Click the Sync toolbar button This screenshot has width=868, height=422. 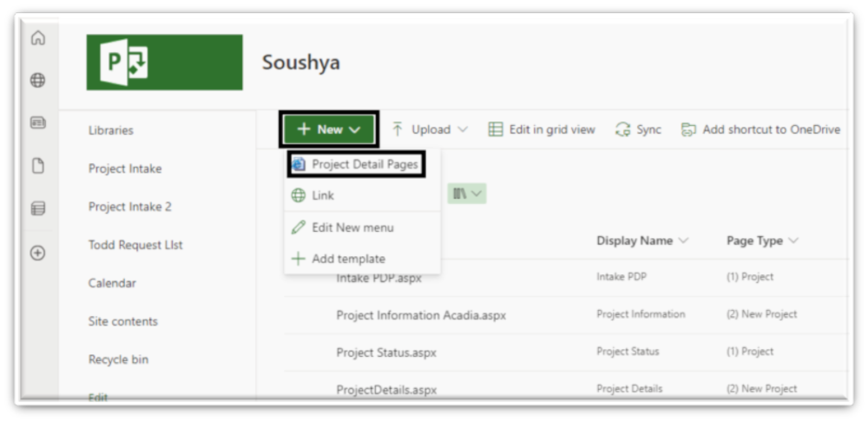point(638,129)
